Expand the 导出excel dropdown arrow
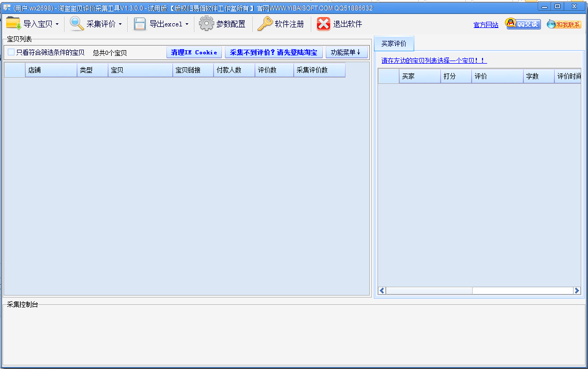This screenshot has width=588, height=369. (187, 24)
